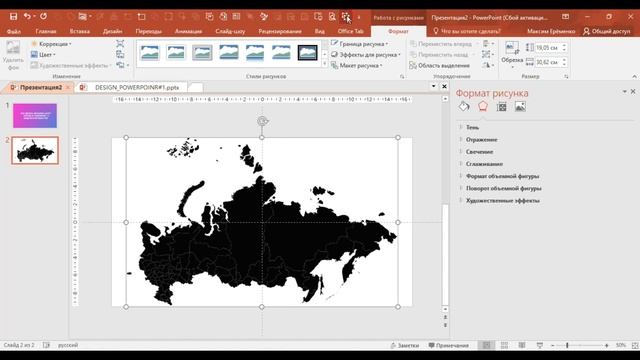This screenshot has width=640, height=360.
Task: Open the Вставка ribbon tab
Action: point(80,31)
